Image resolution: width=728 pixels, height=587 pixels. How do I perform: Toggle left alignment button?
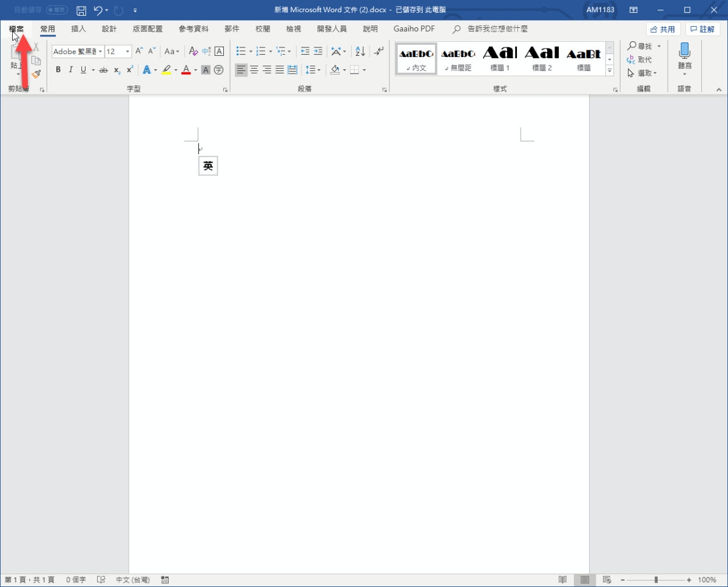241,70
